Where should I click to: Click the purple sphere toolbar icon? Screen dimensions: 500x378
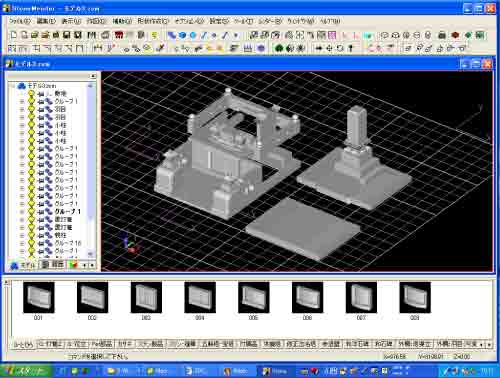(x=261, y=48)
